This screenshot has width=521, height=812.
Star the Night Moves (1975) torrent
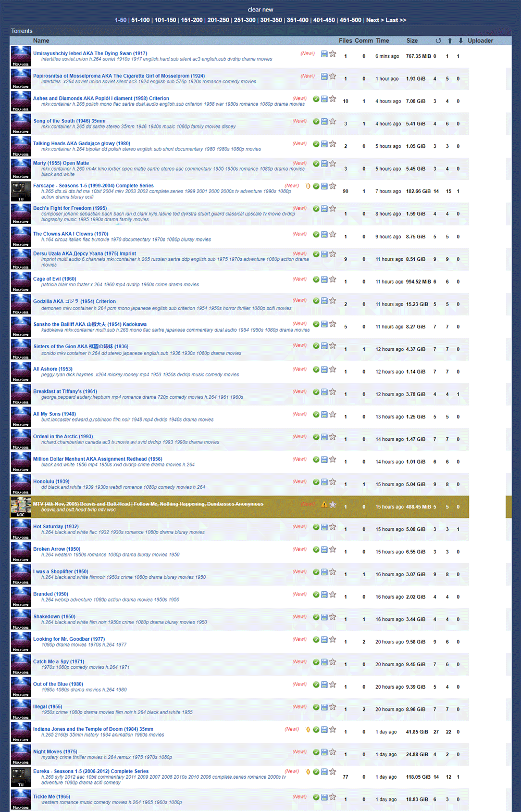(332, 752)
